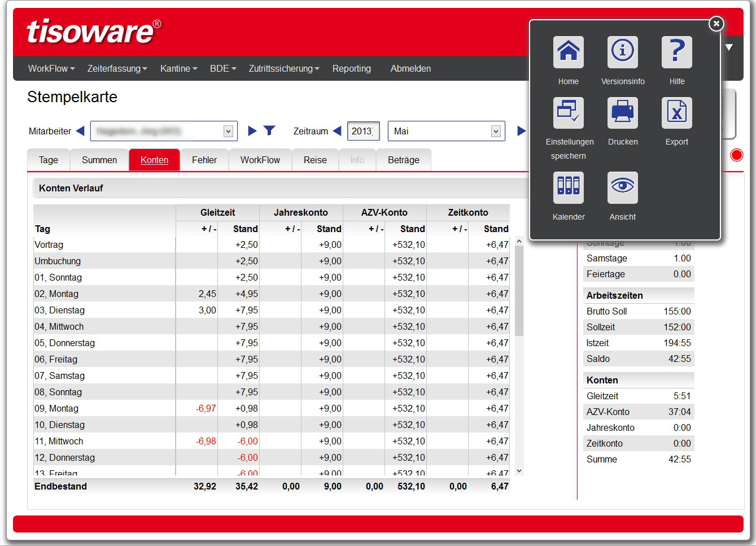Screen dimensions: 756x546
Task: Open the Kalender
Action: click(x=568, y=187)
